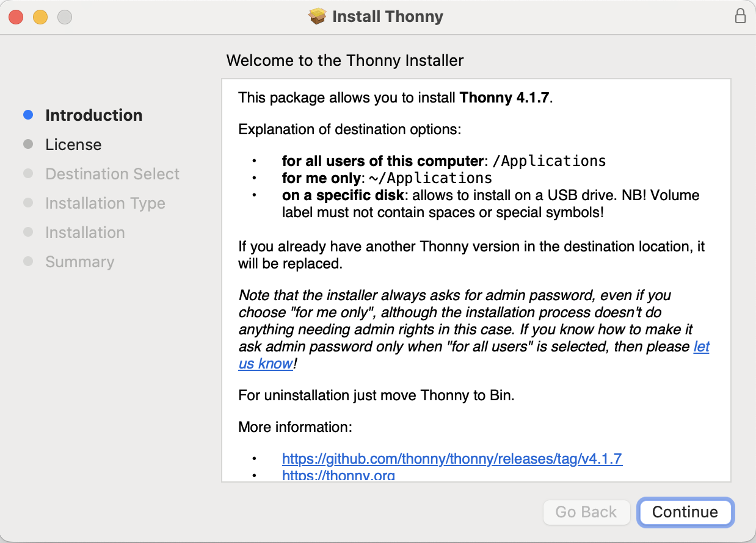Click the Install Thonny title text
Screen dimensions: 756x543
pyautogui.click(x=387, y=16)
